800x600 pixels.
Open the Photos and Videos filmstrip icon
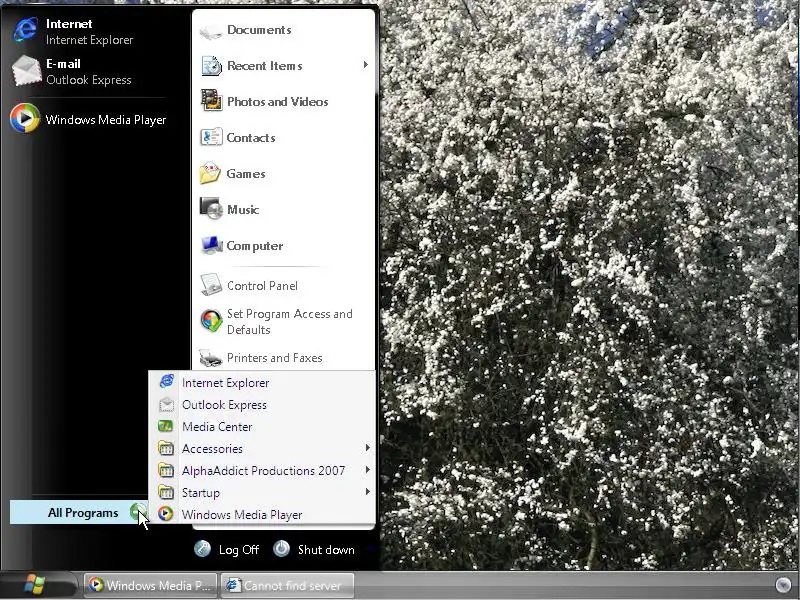[x=211, y=100]
